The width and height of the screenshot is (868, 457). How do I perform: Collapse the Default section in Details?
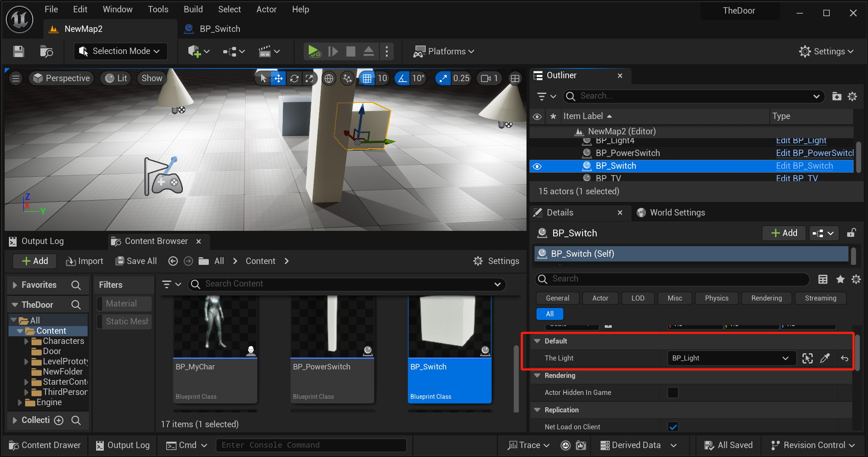pyautogui.click(x=537, y=341)
